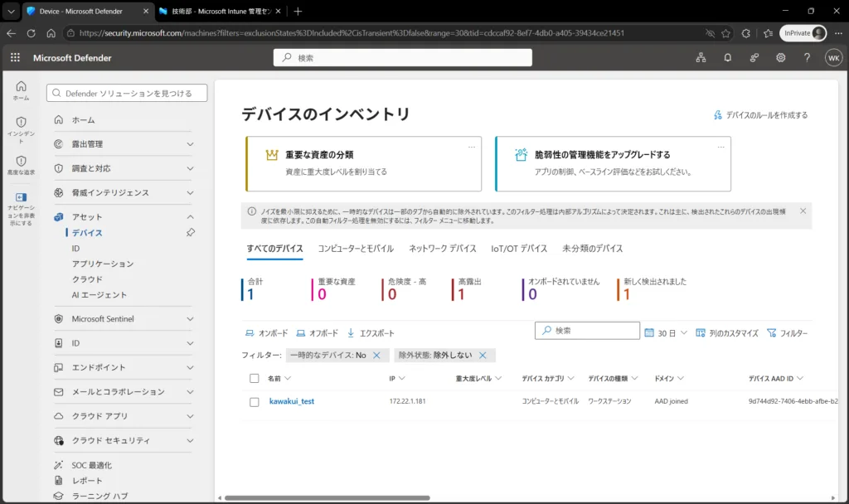849x504 pixels.
Task: Click the オンボード device button
Action: [x=266, y=333]
